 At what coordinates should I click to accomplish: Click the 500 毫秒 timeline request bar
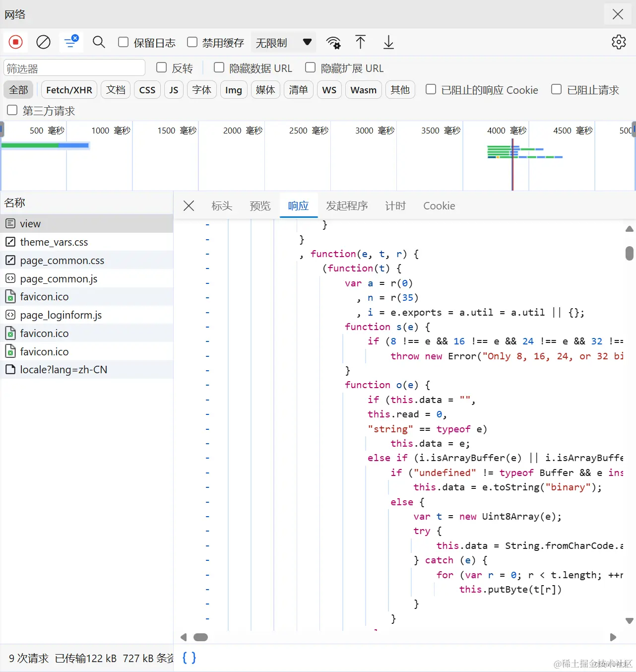point(45,145)
